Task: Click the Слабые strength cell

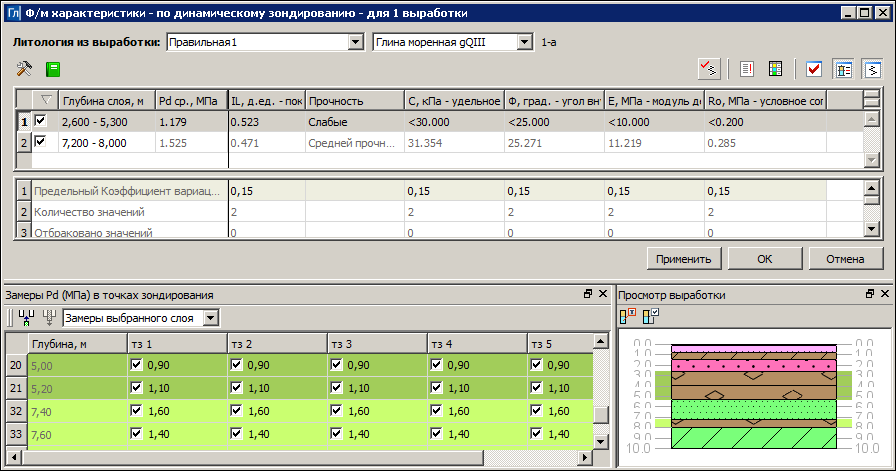Action: [x=354, y=122]
